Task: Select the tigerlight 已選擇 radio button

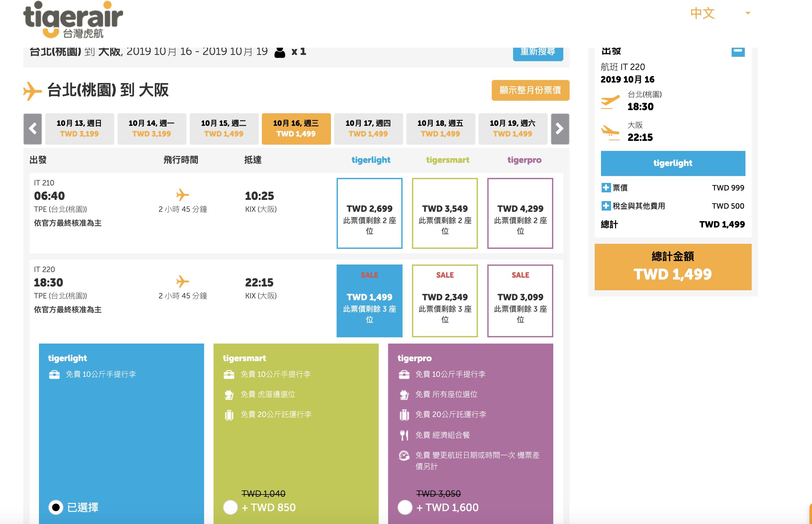Action: [56, 507]
